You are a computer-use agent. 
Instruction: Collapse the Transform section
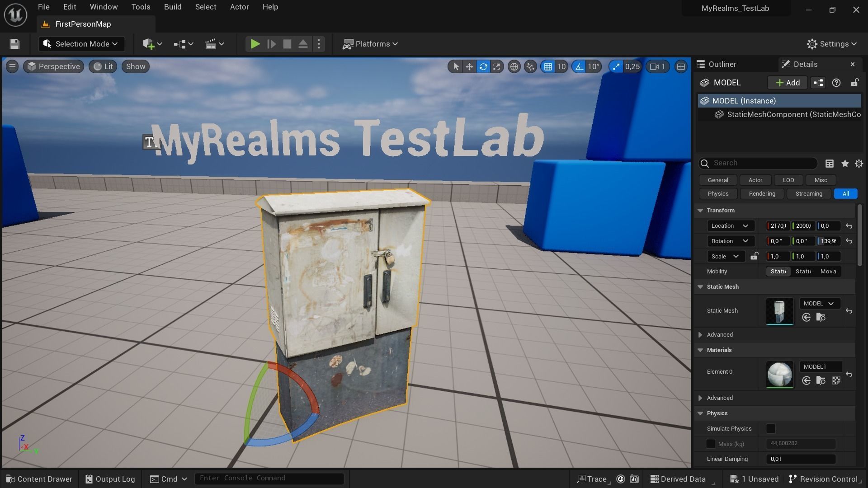(x=700, y=210)
